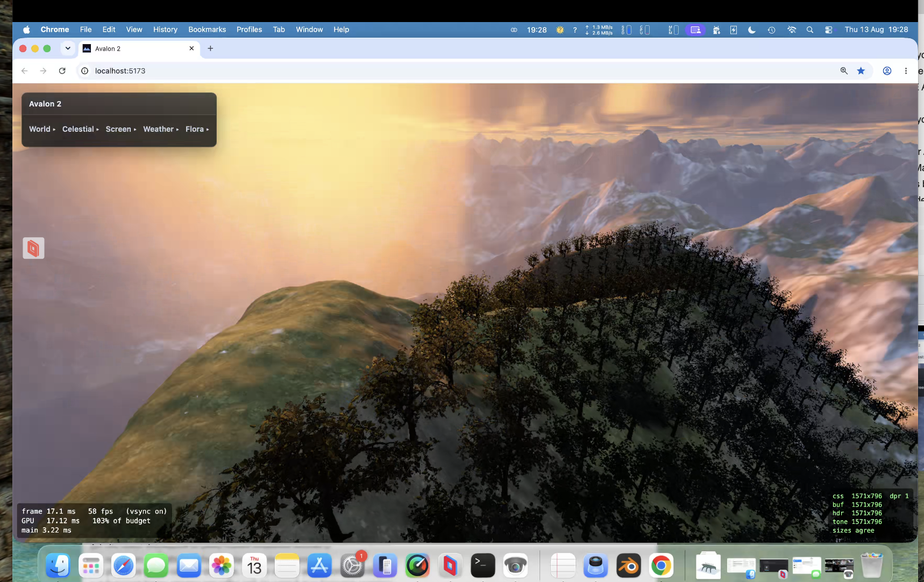This screenshot has height=582, width=924.
Task: Open the Trash in the Dock
Action: pyautogui.click(x=872, y=566)
